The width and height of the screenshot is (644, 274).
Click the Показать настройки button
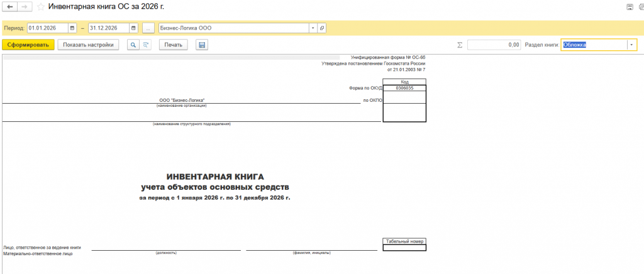pos(88,45)
